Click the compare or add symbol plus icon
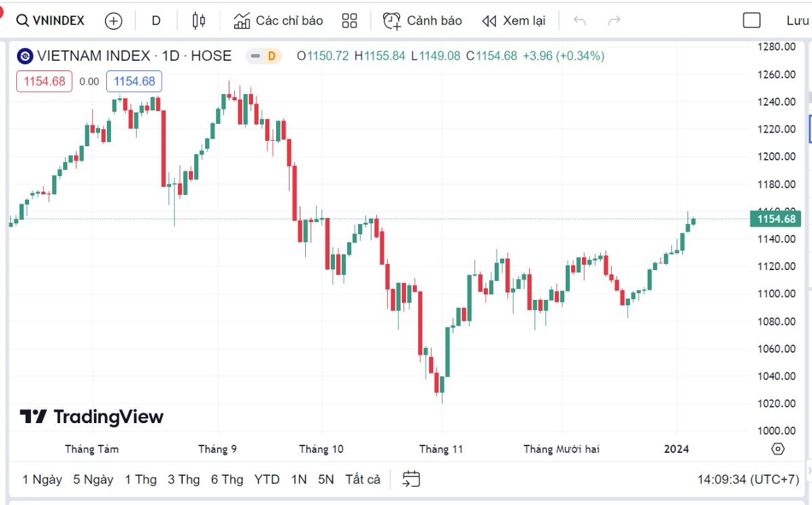Viewport: 812px width, 505px height. 114,21
